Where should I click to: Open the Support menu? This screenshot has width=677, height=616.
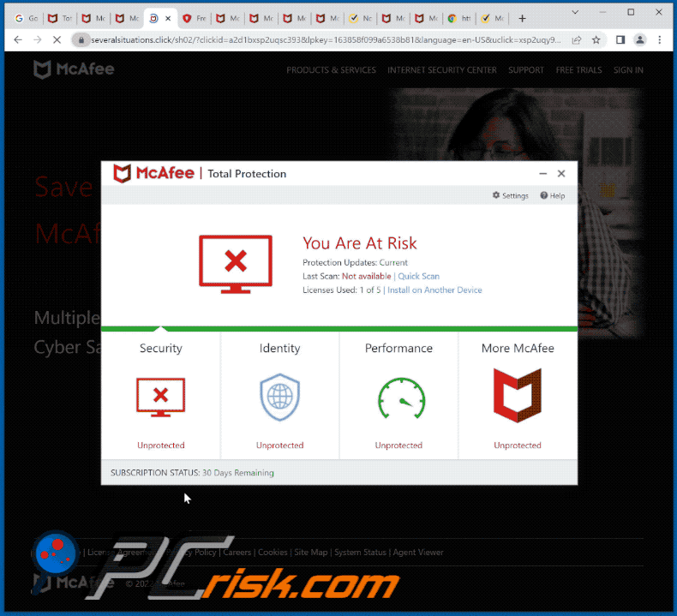(x=526, y=70)
